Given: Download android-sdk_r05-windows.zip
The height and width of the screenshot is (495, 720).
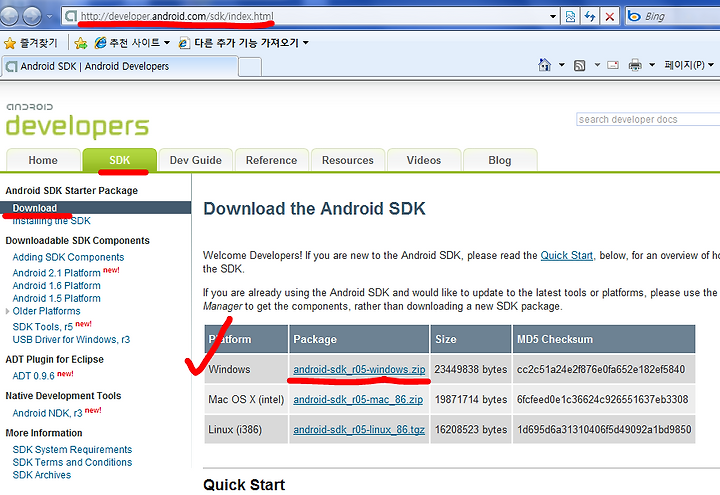Looking at the screenshot, I should coord(359,370).
